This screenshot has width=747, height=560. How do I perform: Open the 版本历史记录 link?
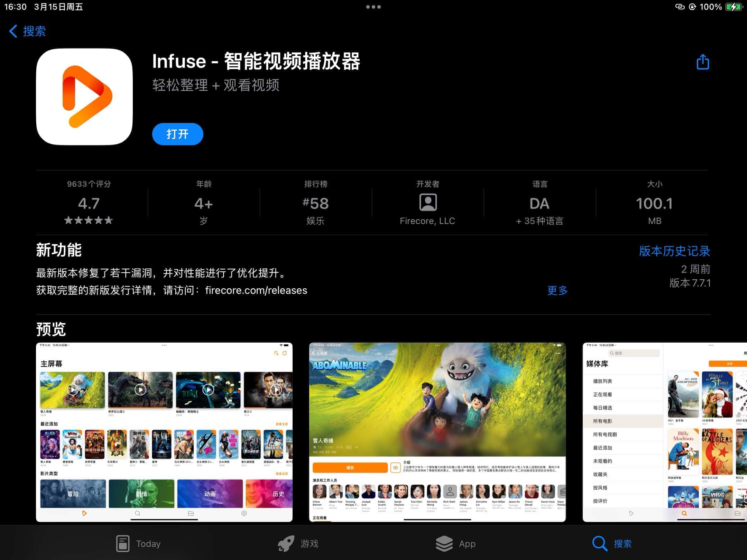(674, 251)
